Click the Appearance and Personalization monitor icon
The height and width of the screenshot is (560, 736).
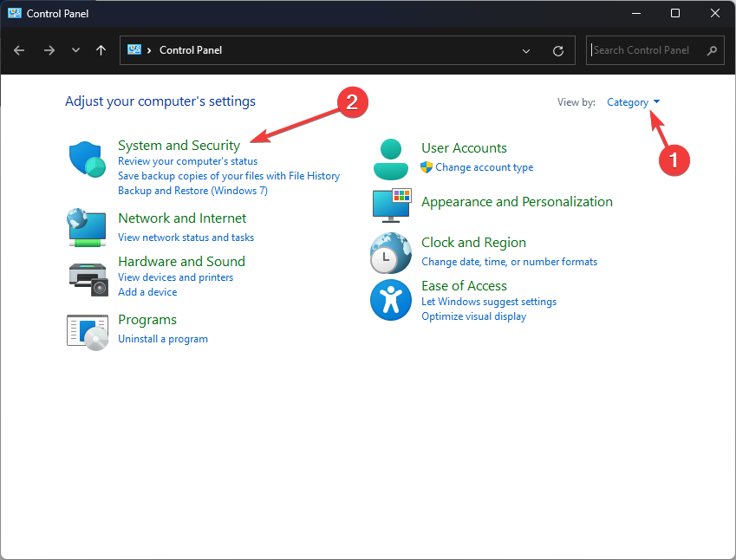pos(392,205)
